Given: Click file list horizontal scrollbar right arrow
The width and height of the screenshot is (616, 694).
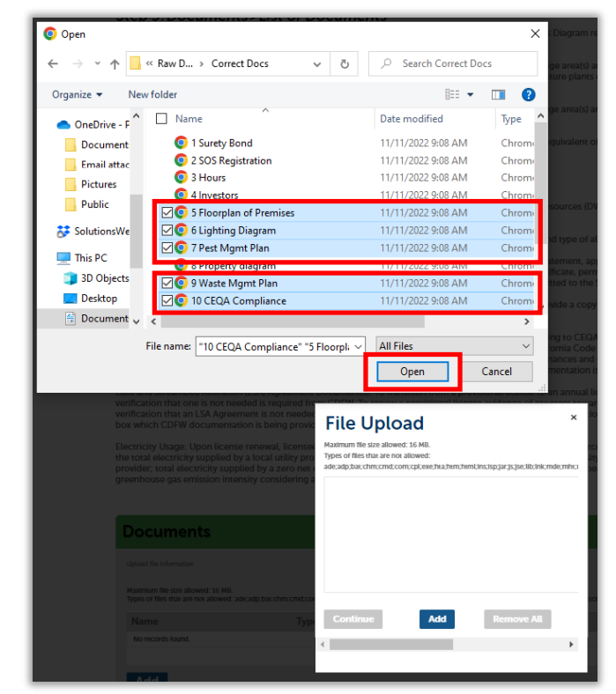Looking at the screenshot, I should [526, 321].
